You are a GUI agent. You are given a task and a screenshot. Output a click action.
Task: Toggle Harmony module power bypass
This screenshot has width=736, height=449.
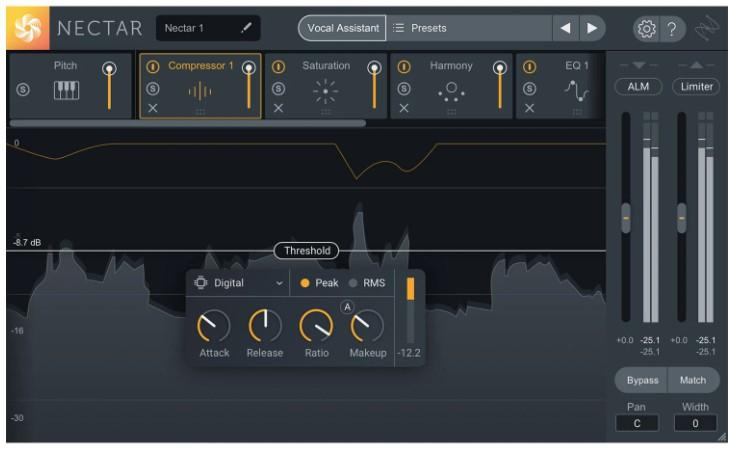404,67
